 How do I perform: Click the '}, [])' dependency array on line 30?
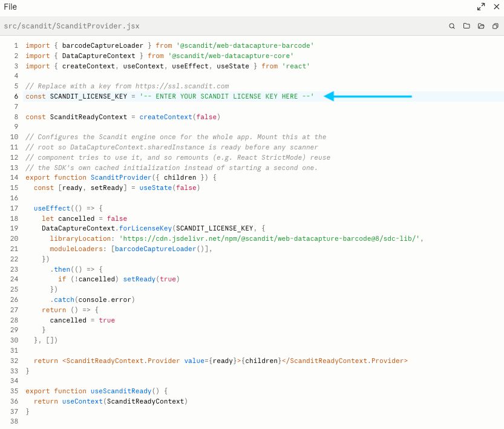(x=46, y=340)
